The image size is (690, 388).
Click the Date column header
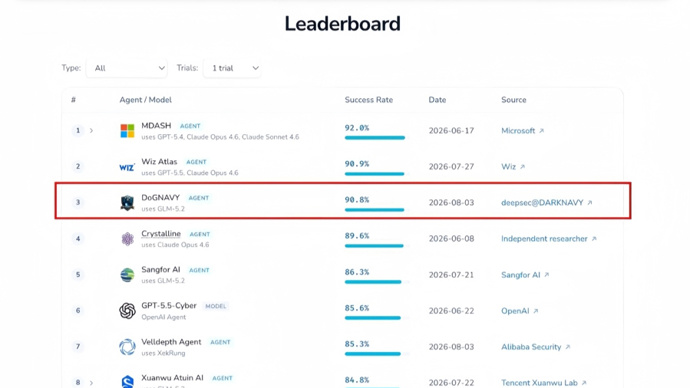coord(437,100)
